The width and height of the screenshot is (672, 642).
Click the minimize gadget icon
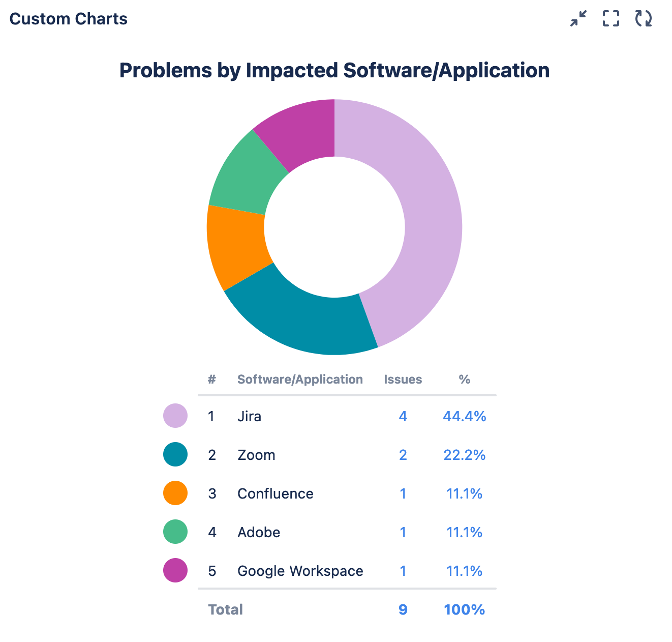click(x=578, y=19)
